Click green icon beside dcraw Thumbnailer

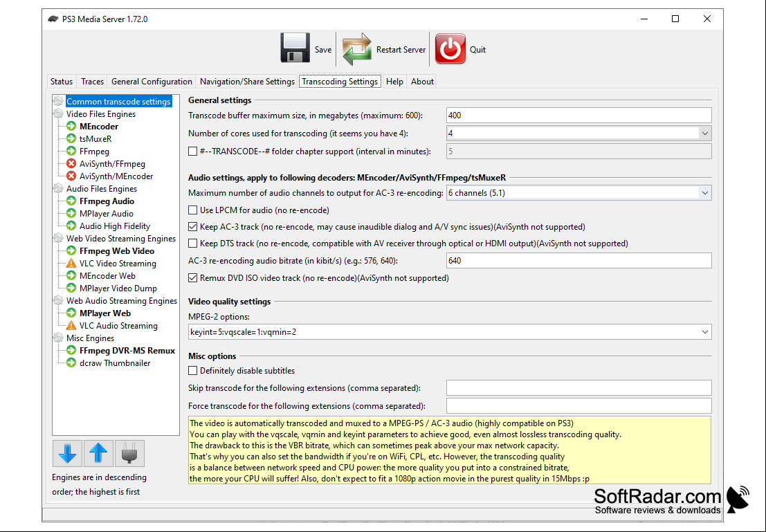[71, 363]
